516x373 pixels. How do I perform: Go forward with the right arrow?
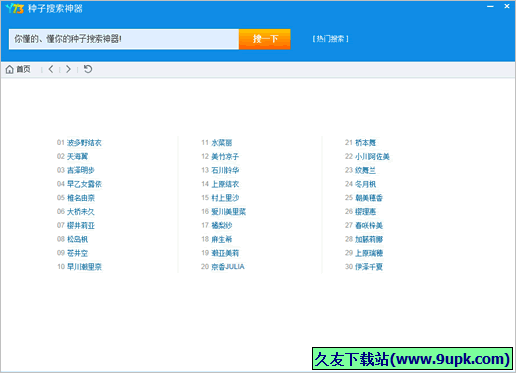point(68,69)
